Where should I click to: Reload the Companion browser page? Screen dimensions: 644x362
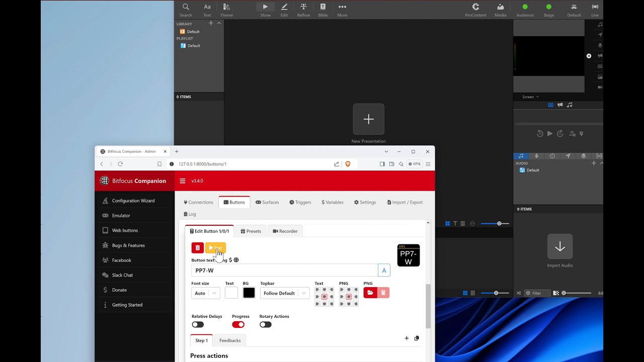120,164
